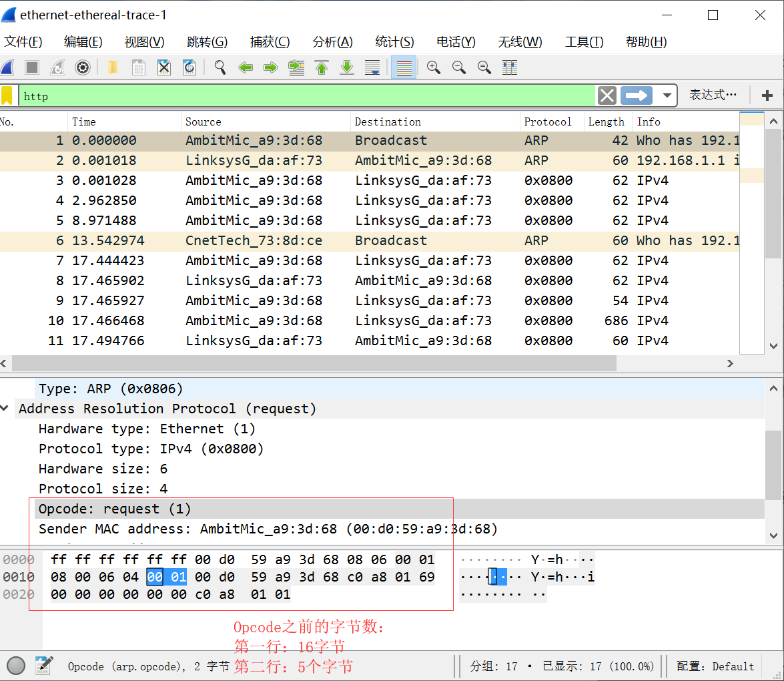This screenshot has height=681, width=784.
Task: Select packet 1 ARP broadcast row
Action: pyautogui.click(x=370, y=141)
